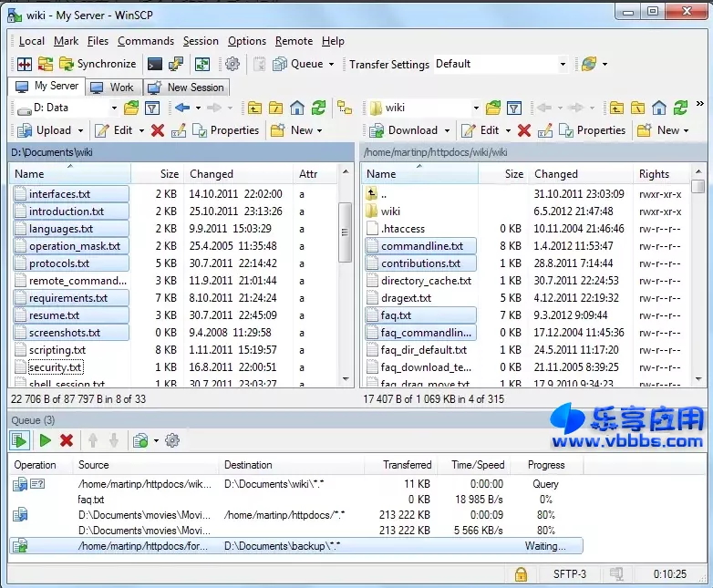Toggle the Process Queue button

pyautogui.click(x=19, y=440)
